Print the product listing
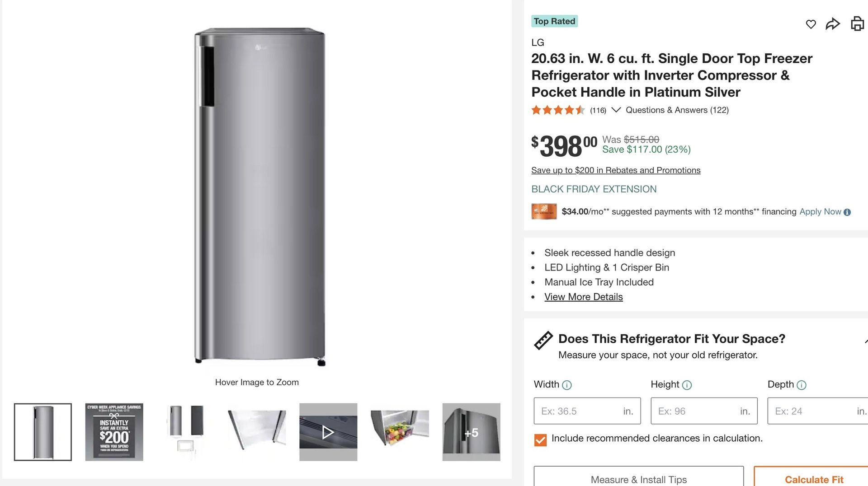 [x=857, y=24]
